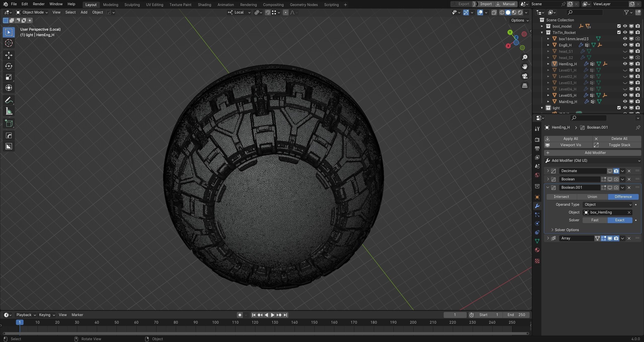Switch to the Sculpting workspace tab
The height and width of the screenshot is (342, 644).
132,5
